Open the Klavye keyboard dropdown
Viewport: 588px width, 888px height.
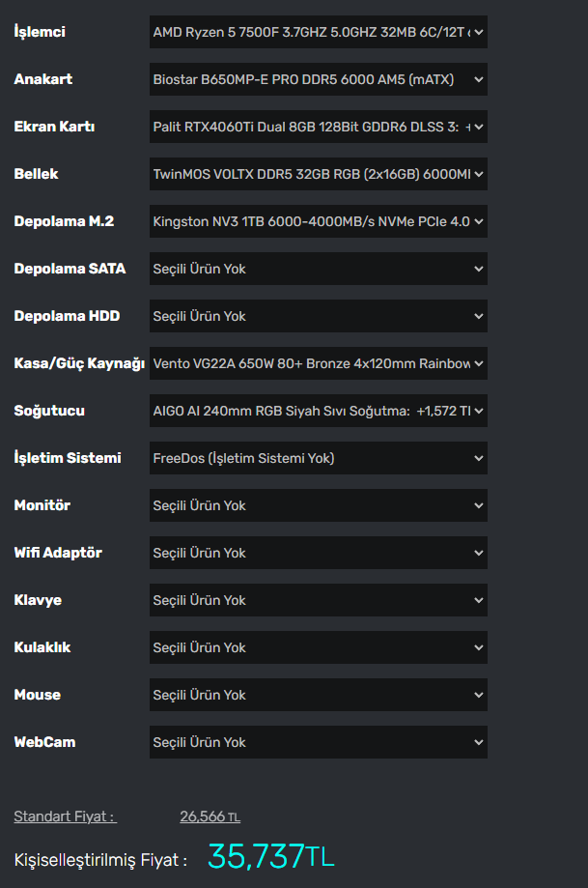[x=318, y=600]
